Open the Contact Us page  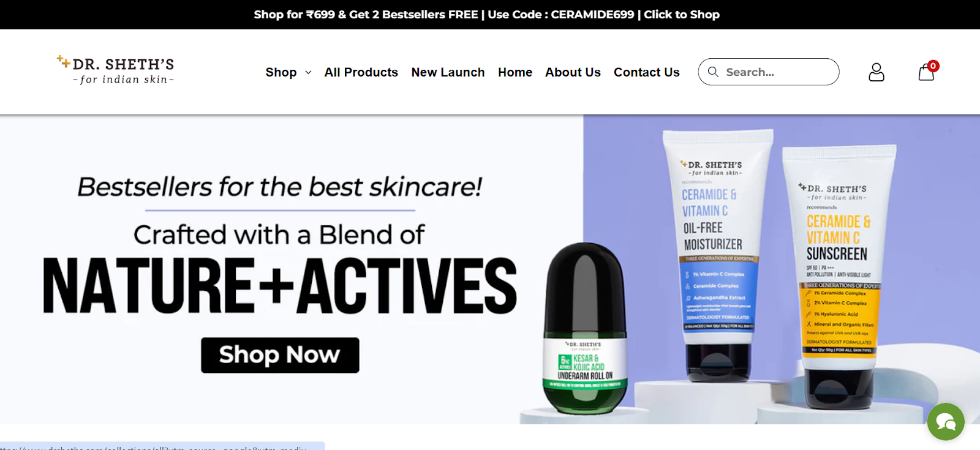coord(647,72)
